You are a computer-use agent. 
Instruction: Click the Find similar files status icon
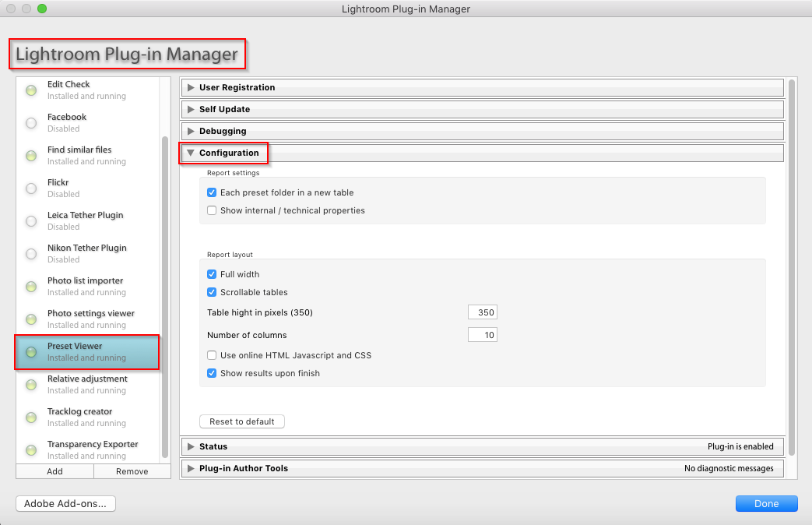tap(31, 156)
